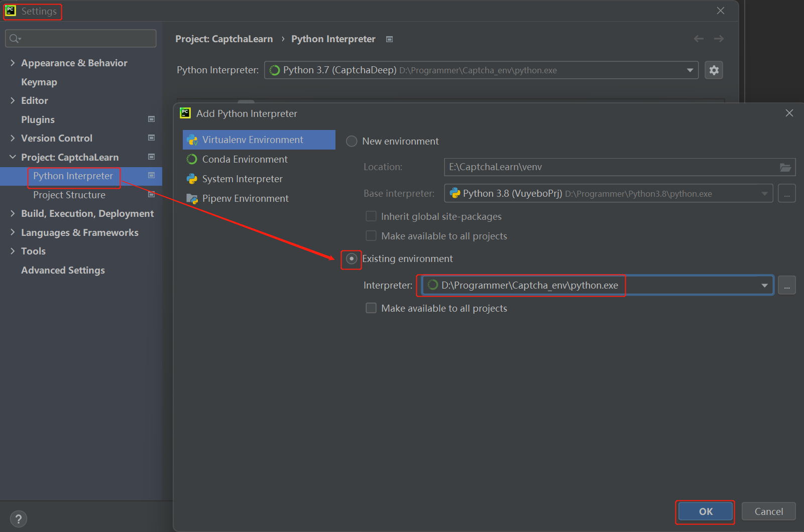Select System Interpreter type
804x532 pixels.
[x=259, y=179]
